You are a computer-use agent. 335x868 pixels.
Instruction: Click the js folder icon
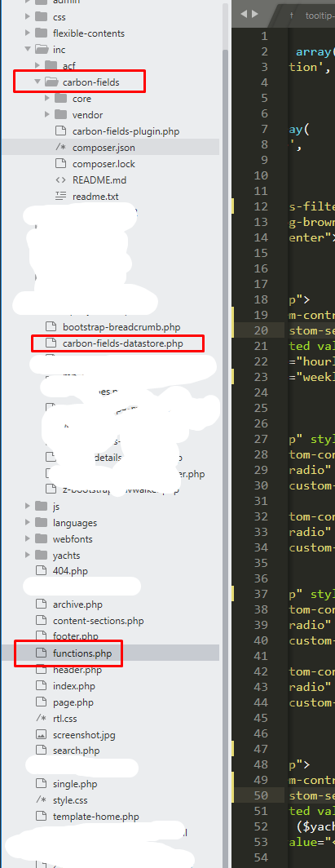click(41, 506)
